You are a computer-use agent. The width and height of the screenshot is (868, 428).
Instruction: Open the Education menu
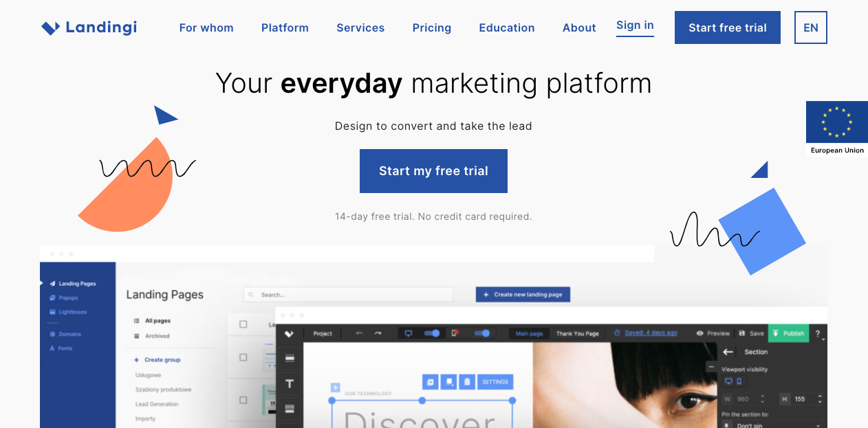[x=507, y=28]
